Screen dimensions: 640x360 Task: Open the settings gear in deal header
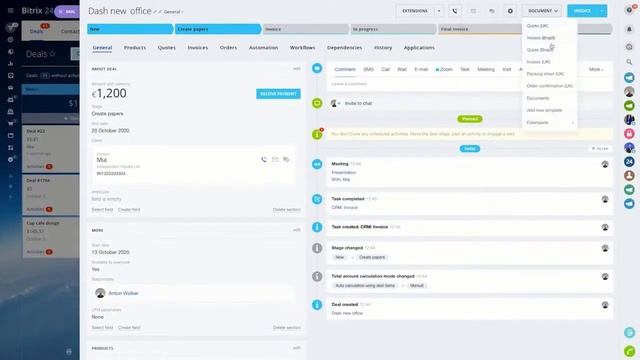click(x=510, y=11)
